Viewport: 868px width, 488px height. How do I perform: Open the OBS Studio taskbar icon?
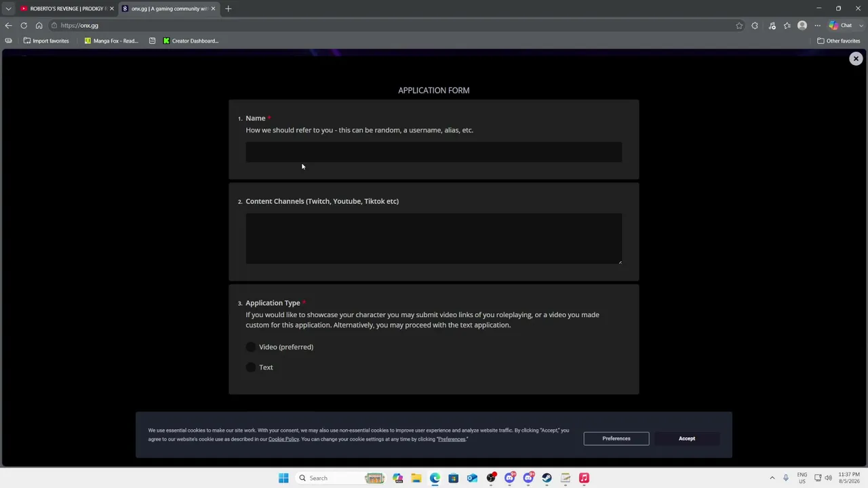coord(491,479)
